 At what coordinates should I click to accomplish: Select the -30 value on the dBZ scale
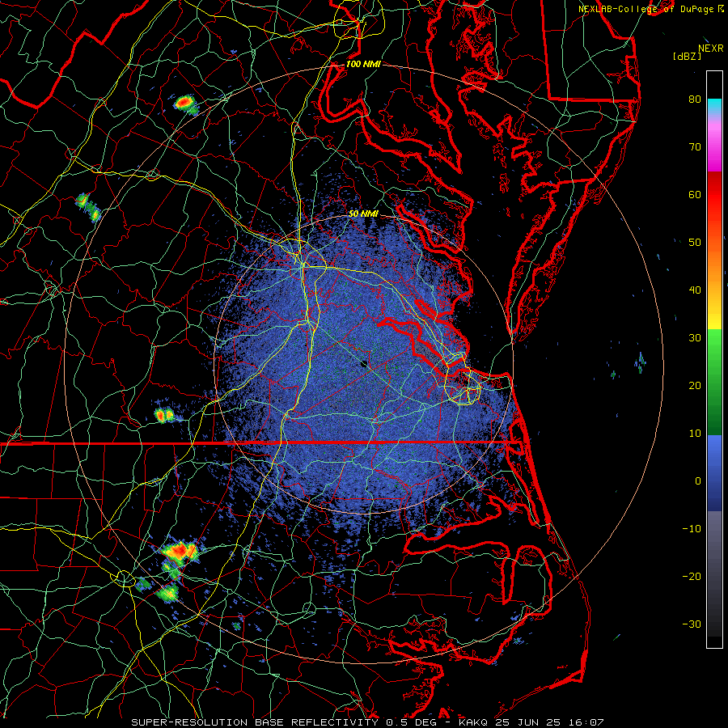(x=692, y=624)
